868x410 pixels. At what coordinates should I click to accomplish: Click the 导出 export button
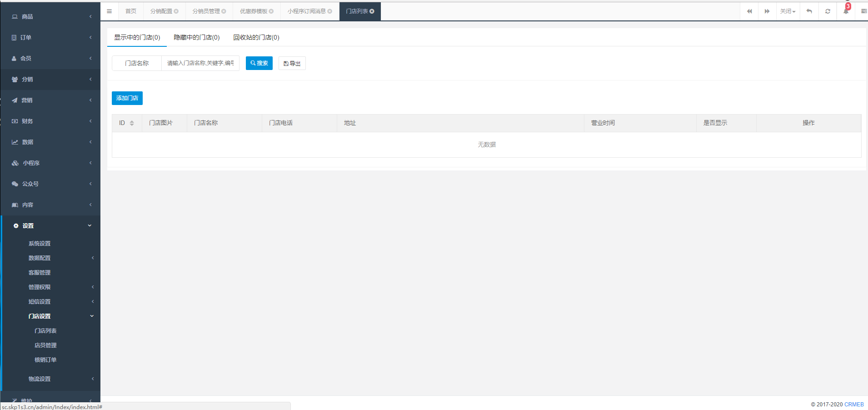pos(292,64)
